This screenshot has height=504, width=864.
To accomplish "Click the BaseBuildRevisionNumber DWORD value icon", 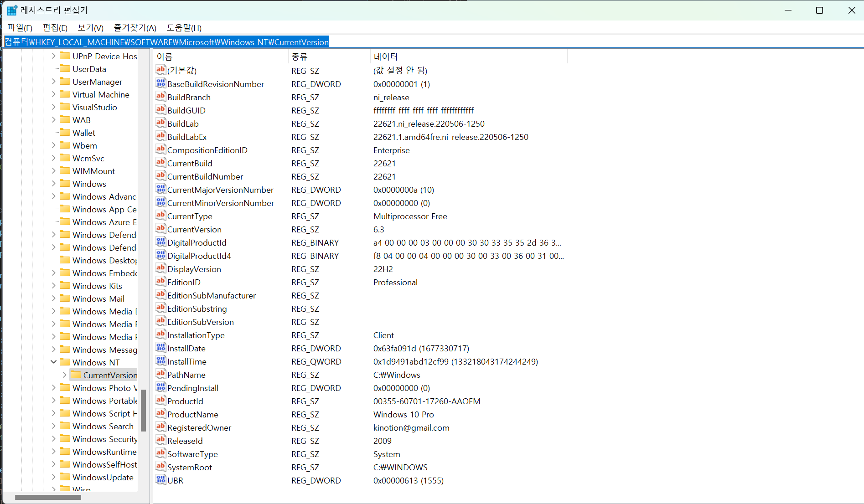I will pyautogui.click(x=160, y=83).
